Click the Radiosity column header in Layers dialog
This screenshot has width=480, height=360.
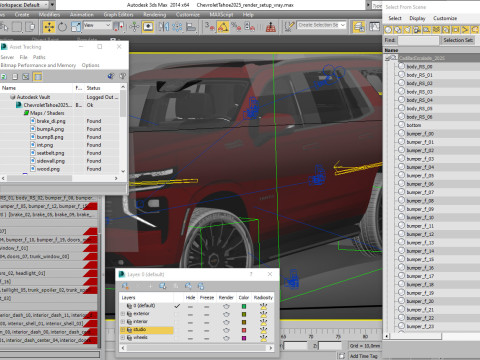coord(263,297)
